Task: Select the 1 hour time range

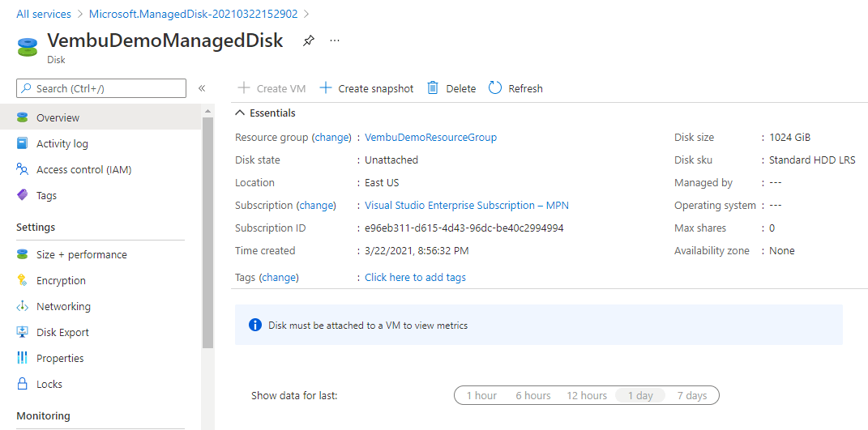Action: (x=481, y=396)
